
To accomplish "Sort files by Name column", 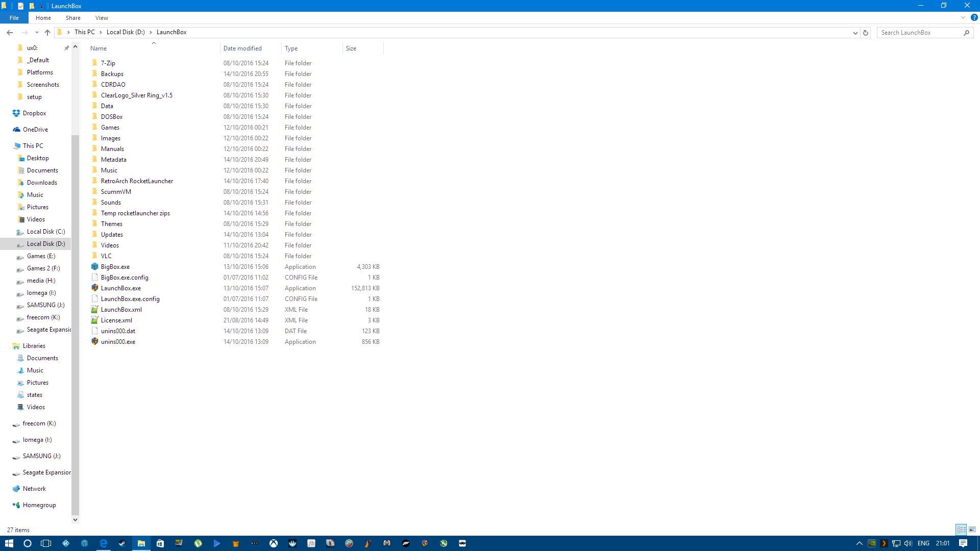I will pos(154,48).
